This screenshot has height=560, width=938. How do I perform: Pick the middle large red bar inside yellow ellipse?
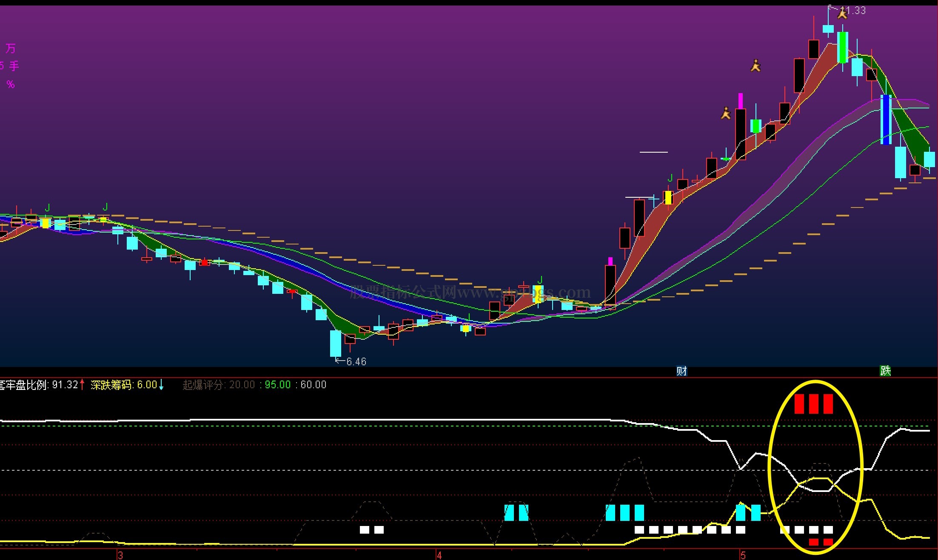click(x=813, y=404)
